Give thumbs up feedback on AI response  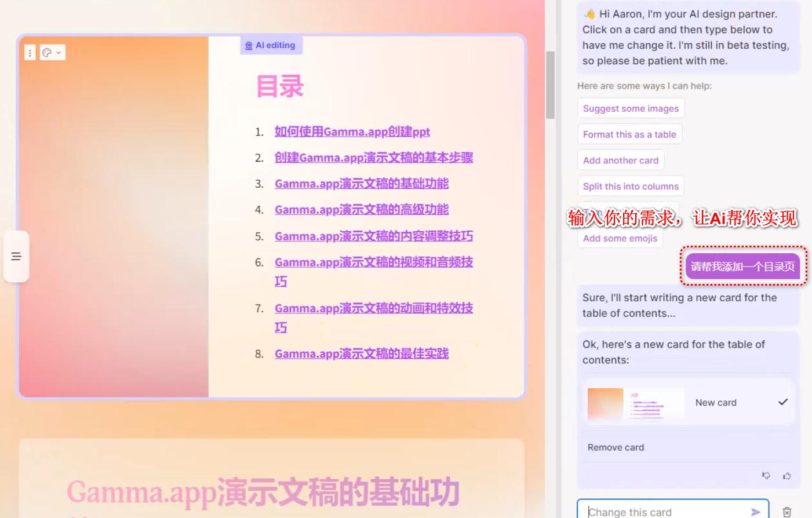[x=786, y=475]
